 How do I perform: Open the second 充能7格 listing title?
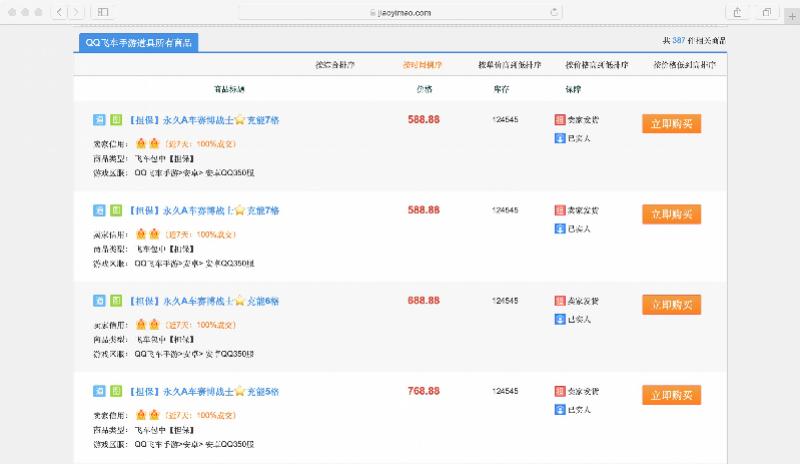click(x=204, y=210)
